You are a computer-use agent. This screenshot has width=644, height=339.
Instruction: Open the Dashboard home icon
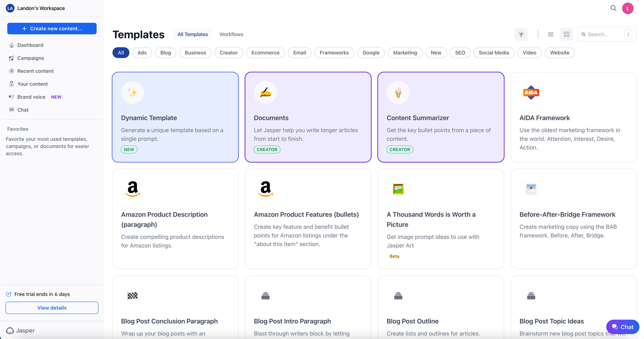[x=12, y=45]
